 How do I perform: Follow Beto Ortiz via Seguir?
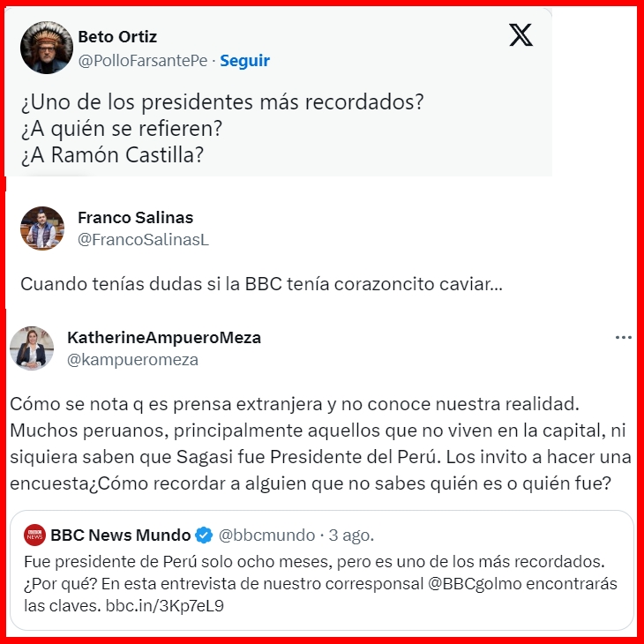[x=244, y=60]
